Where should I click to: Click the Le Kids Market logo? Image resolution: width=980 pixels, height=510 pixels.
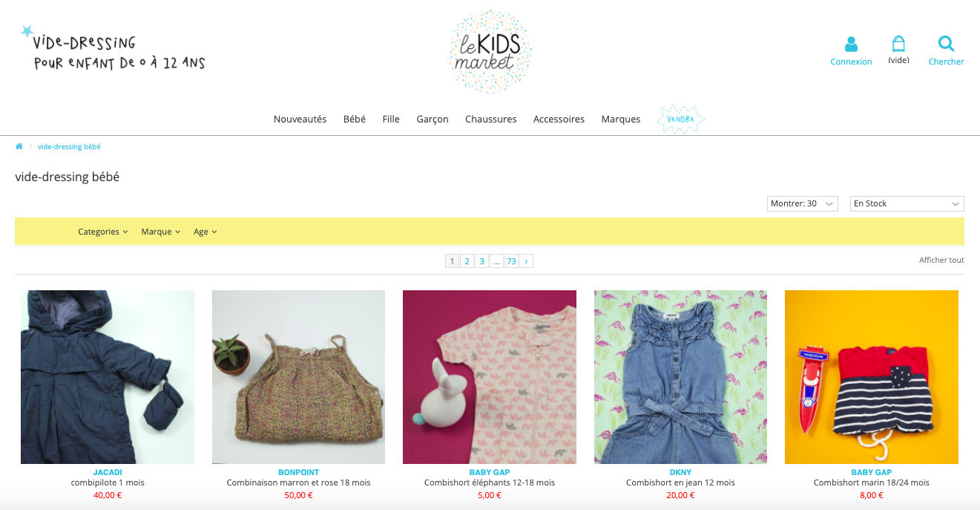coord(490,52)
